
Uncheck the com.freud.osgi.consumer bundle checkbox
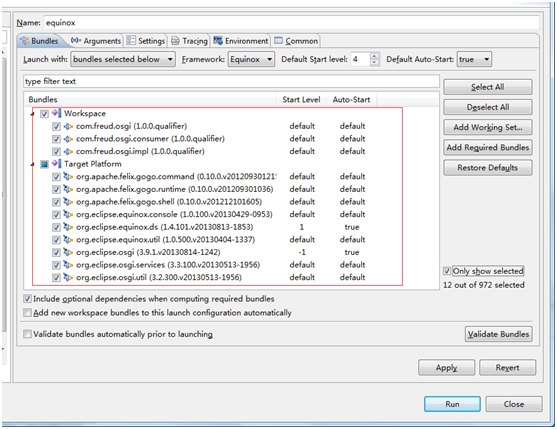pyautogui.click(x=56, y=139)
